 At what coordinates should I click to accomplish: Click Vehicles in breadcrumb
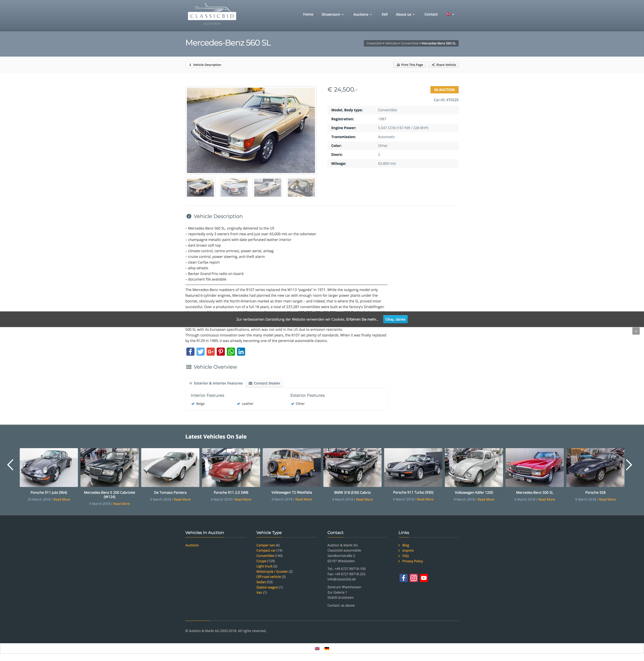click(x=391, y=43)
